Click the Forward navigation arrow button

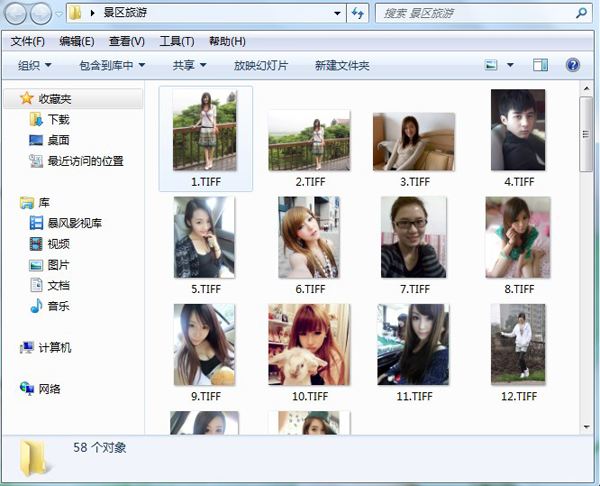pos(41,14)
